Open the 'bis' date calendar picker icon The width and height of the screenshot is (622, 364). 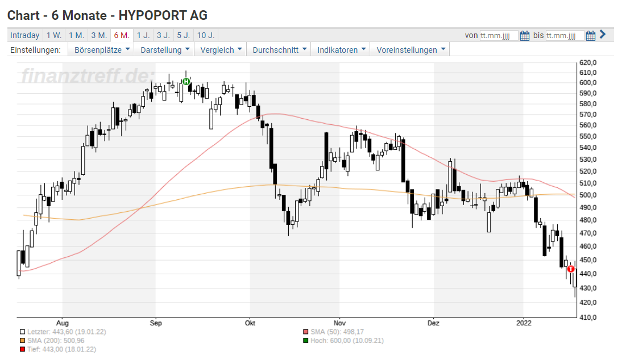pyautogui.click(x=590, y=36)
